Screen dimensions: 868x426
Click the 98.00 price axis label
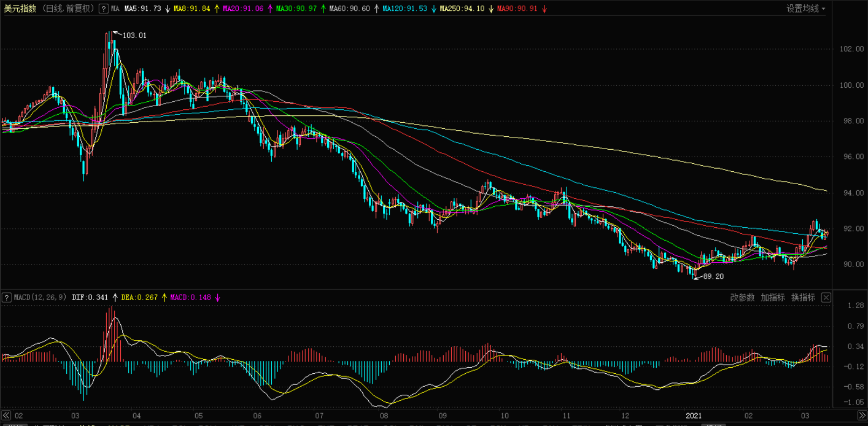(853, 121)
